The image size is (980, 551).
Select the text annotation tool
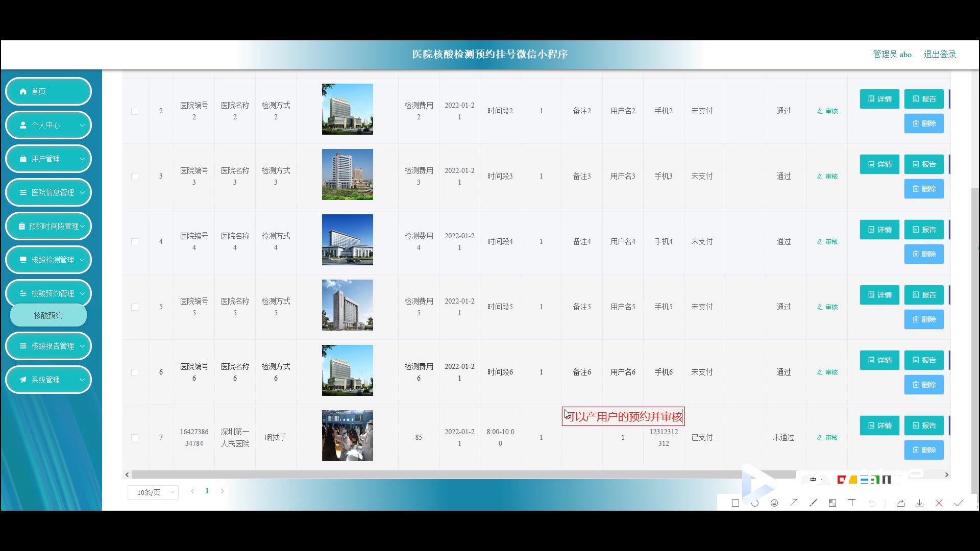coord(852,503)
